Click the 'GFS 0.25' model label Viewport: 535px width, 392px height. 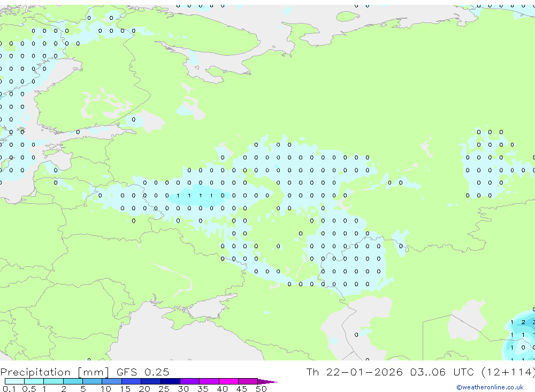click(143, 372)
